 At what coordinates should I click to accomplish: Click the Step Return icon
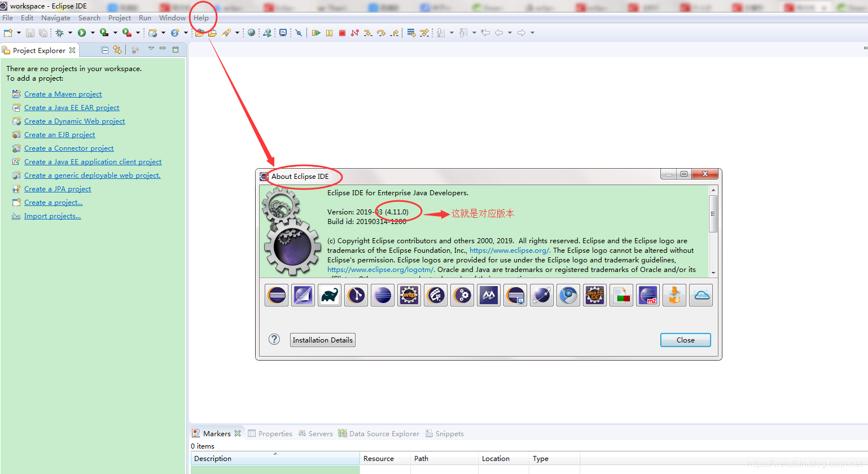click(394, 33)
